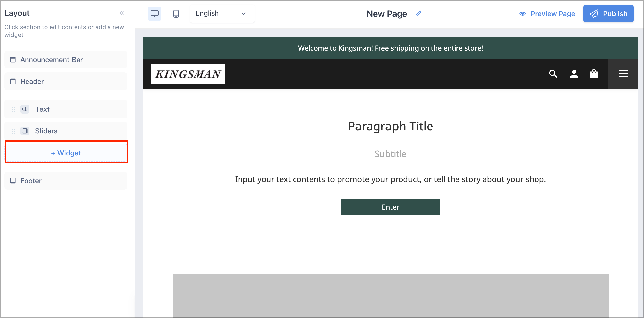Click the Layout panel heading
Screen dimensions: 644x318
click(x=17, y=13)
